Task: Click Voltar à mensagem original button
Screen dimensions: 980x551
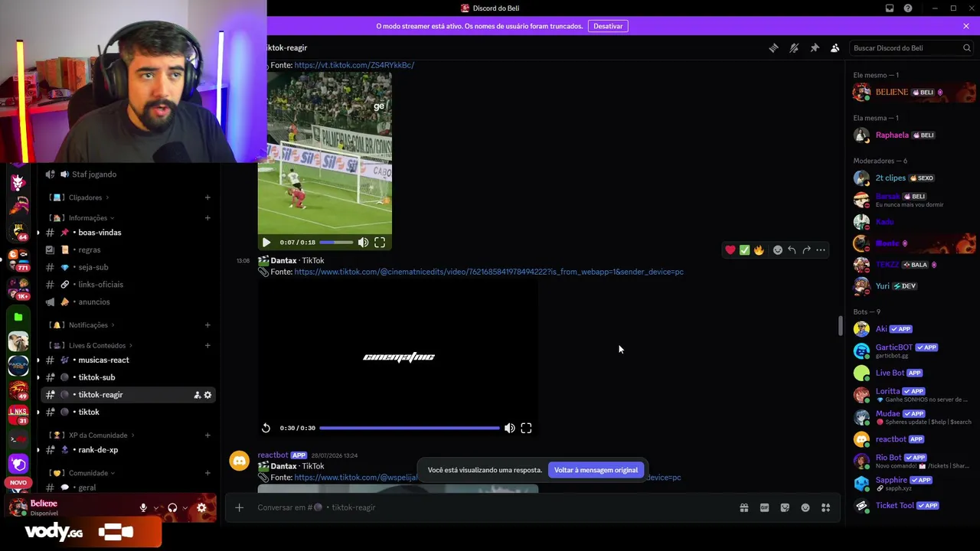Action: (x=596, y=470)
